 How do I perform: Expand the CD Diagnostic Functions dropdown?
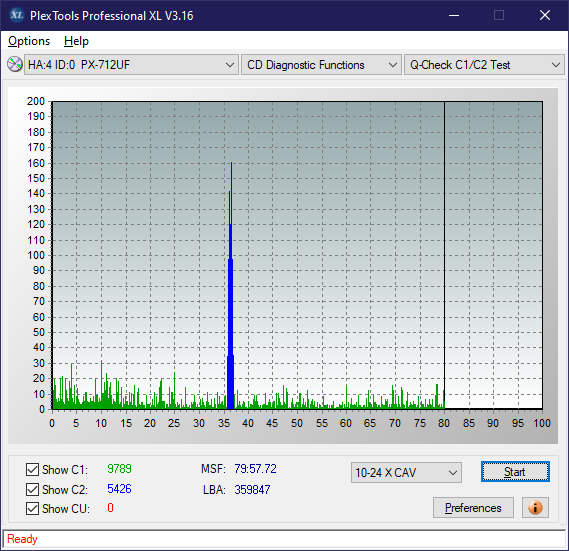click(321, 65)
